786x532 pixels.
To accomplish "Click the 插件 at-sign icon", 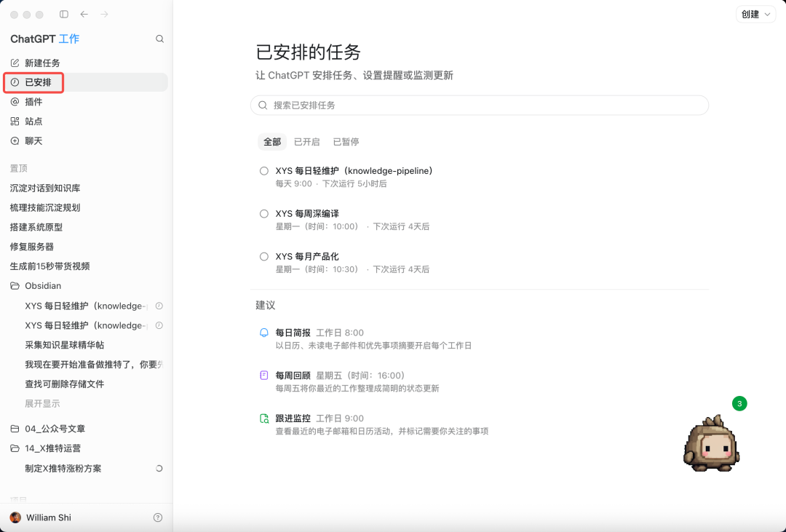I will (x=15, y=102).
